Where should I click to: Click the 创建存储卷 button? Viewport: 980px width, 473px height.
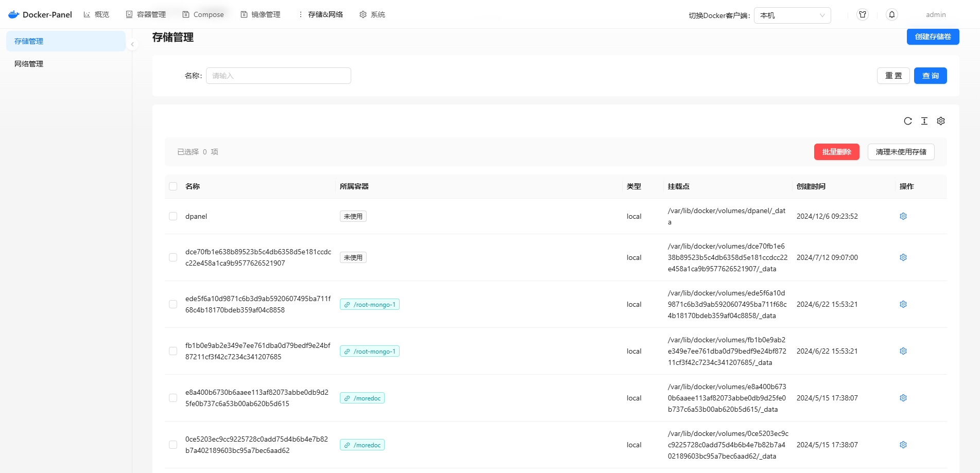point(933,37)
